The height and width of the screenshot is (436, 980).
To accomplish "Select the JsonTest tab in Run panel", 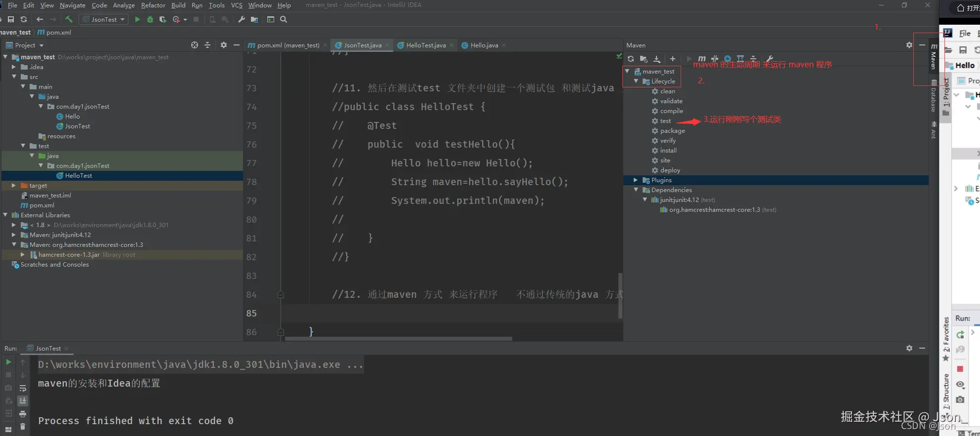I will click(x=48, y=348).
